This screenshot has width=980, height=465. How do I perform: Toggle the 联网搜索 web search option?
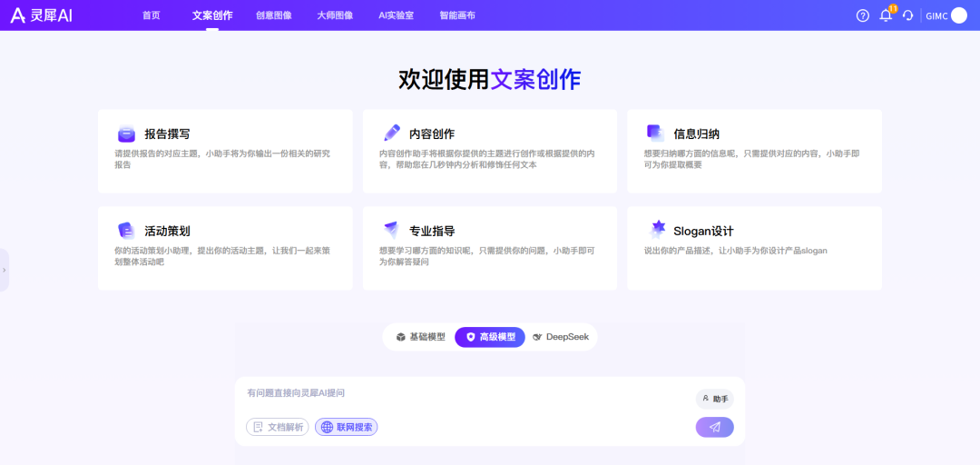pyautogui.click(x=346, y=427)
